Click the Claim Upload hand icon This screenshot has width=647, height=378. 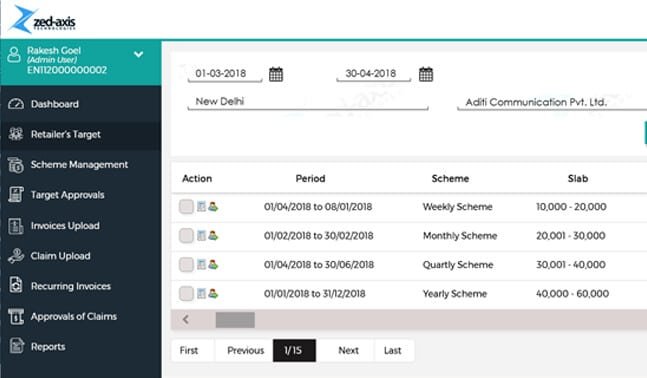(x=16, y=256)
